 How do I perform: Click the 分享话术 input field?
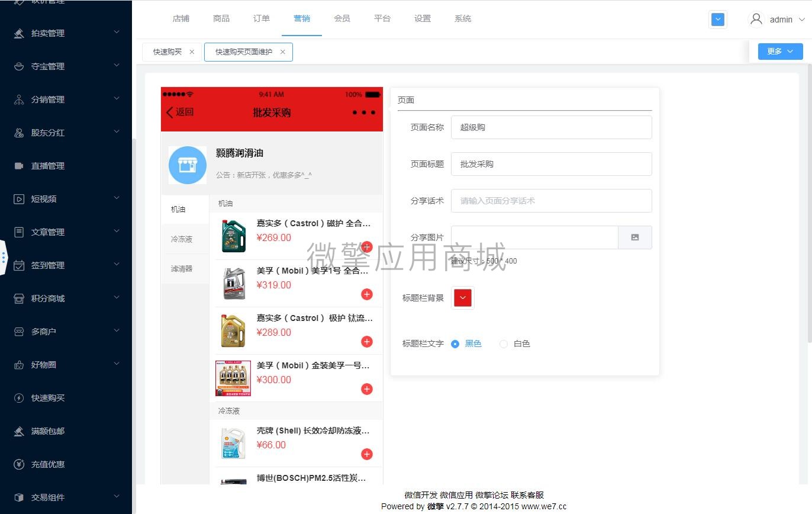pyautogui.click(x=552, y=201)
